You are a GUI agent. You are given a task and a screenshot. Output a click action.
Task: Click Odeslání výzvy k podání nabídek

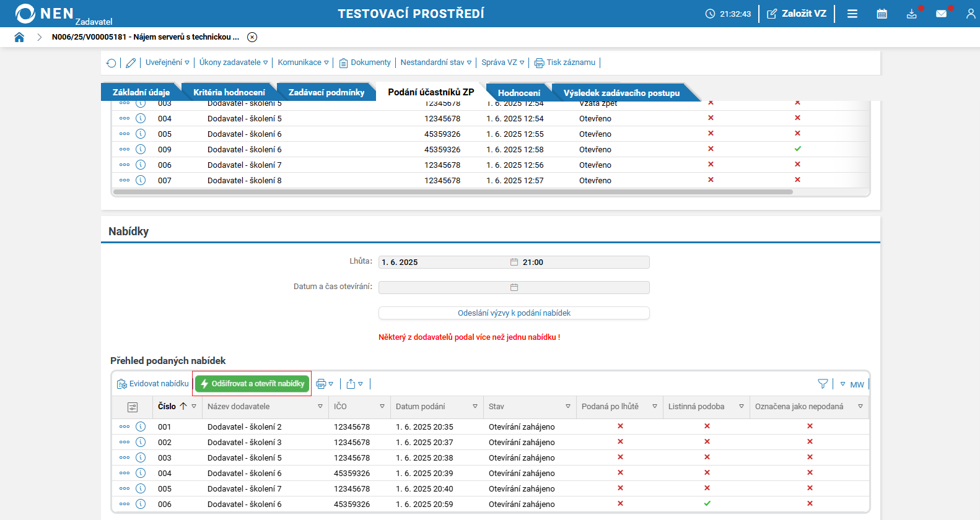coord(514,313)
